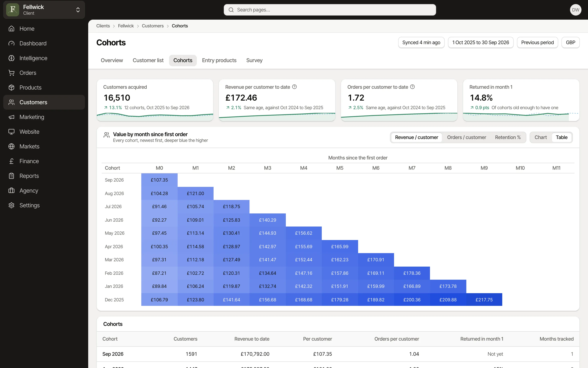588x368 pixels.
Task: Click the Synced 4 min ago button
Action: tap(421, 43)
